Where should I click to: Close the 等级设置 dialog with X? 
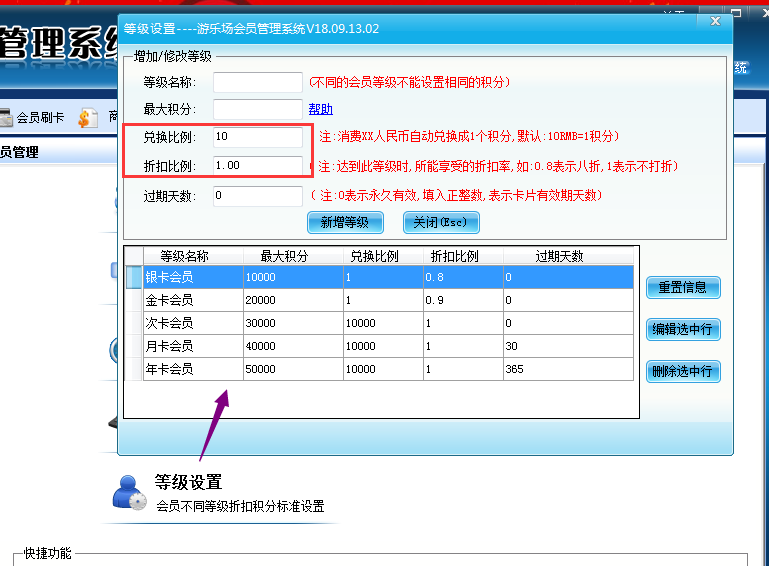715,22
